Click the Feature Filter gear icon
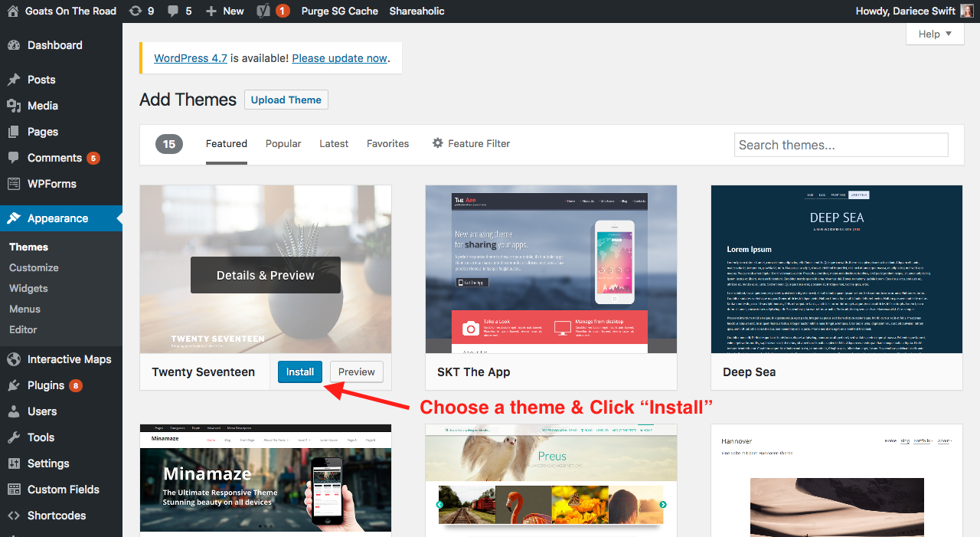This screenshot has height=537, width=980. 438,143
